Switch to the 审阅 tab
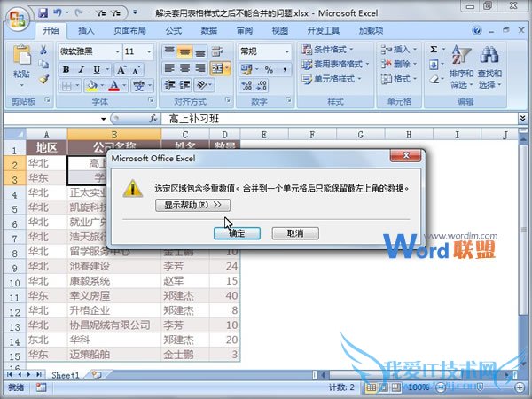This screenshot has width=532, height=399. tap(245, 31)
